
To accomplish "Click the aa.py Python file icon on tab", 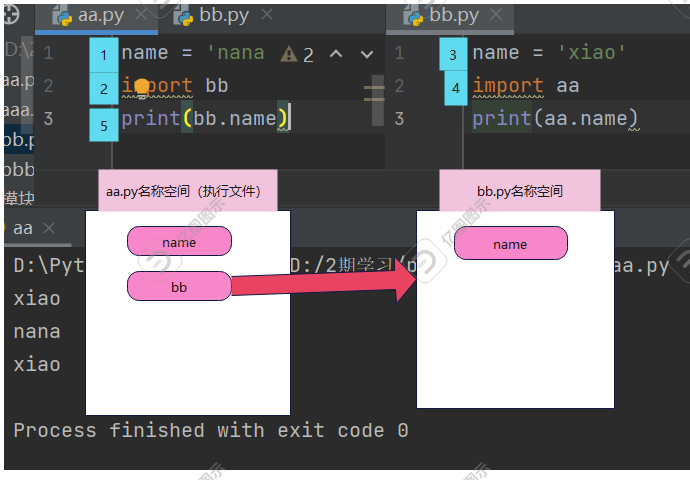I will coord(62,16).
